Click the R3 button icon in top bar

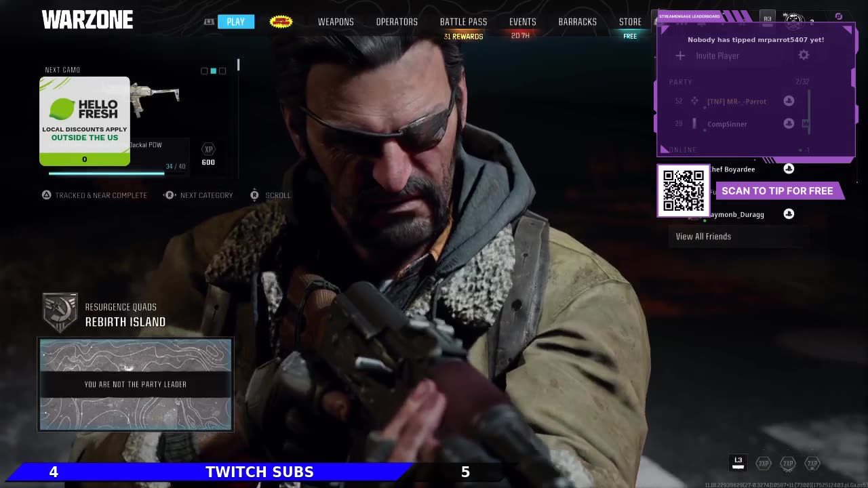tap(768, 19)
